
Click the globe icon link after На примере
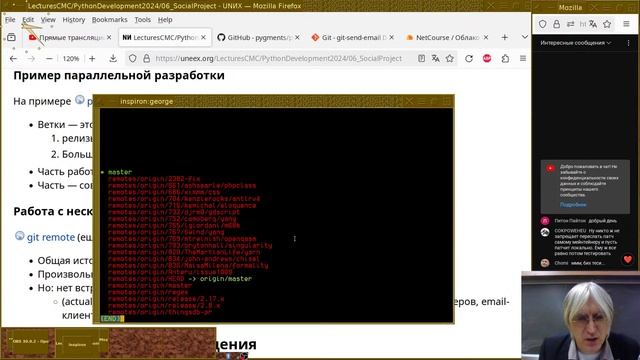80,100
